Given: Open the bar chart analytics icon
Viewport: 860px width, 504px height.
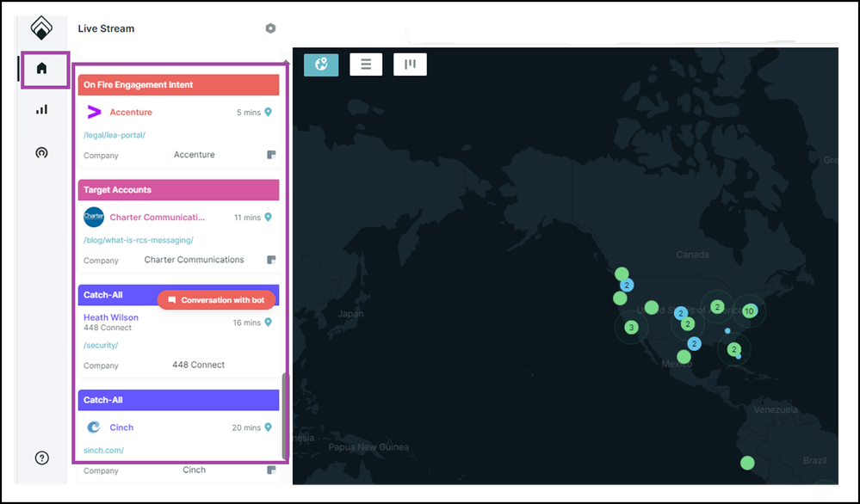Looking at the screenshot, I should 41,109.
